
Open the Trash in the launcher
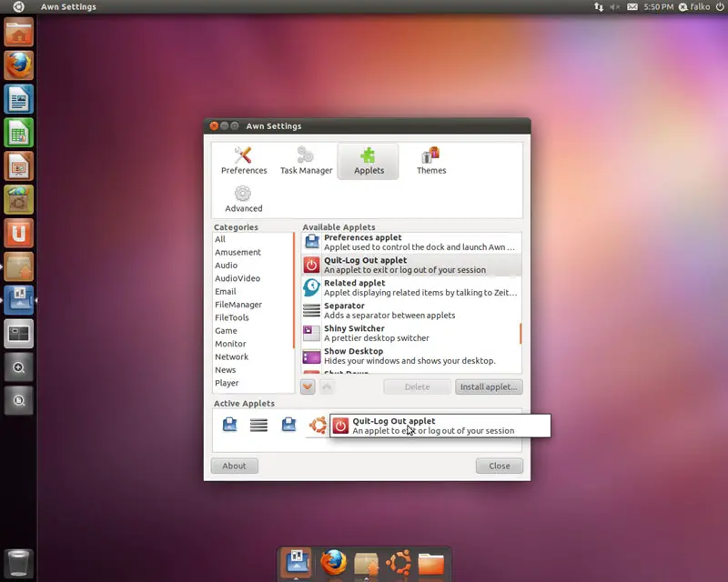(18, 563)
